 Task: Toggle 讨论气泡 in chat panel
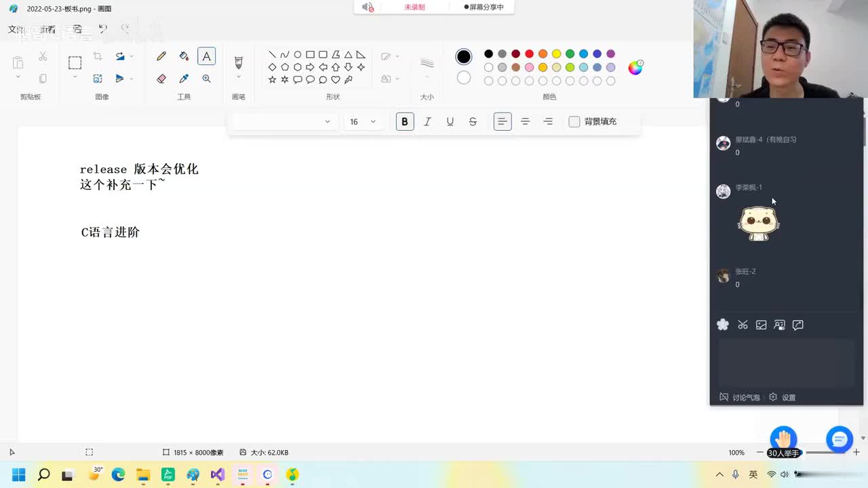tap(739, 397)
